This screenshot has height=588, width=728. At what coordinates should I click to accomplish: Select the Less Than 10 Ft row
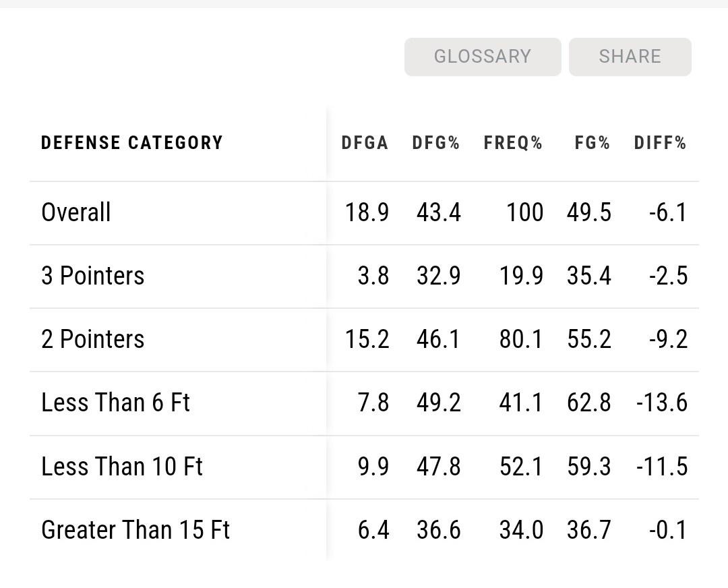(122, 467)
